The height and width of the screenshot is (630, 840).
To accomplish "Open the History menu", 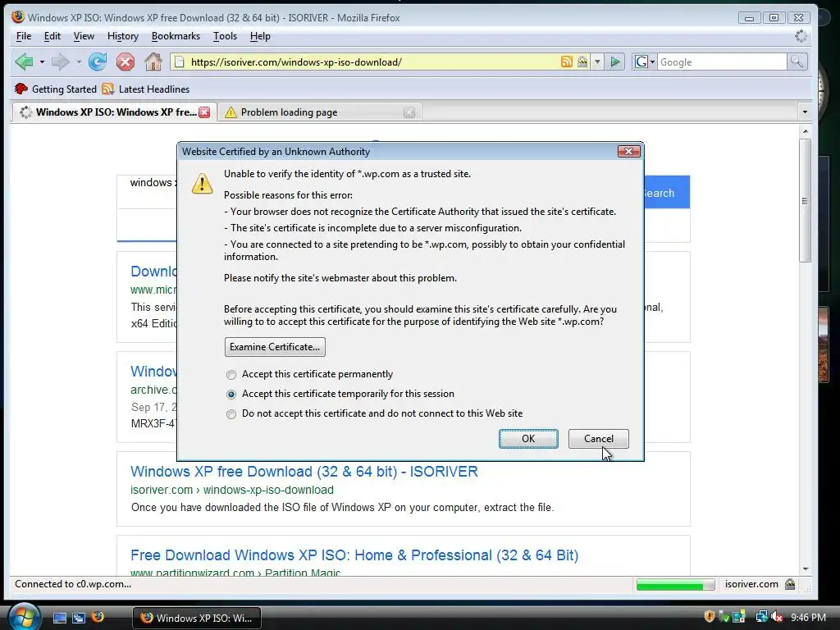I will [123, 36].
